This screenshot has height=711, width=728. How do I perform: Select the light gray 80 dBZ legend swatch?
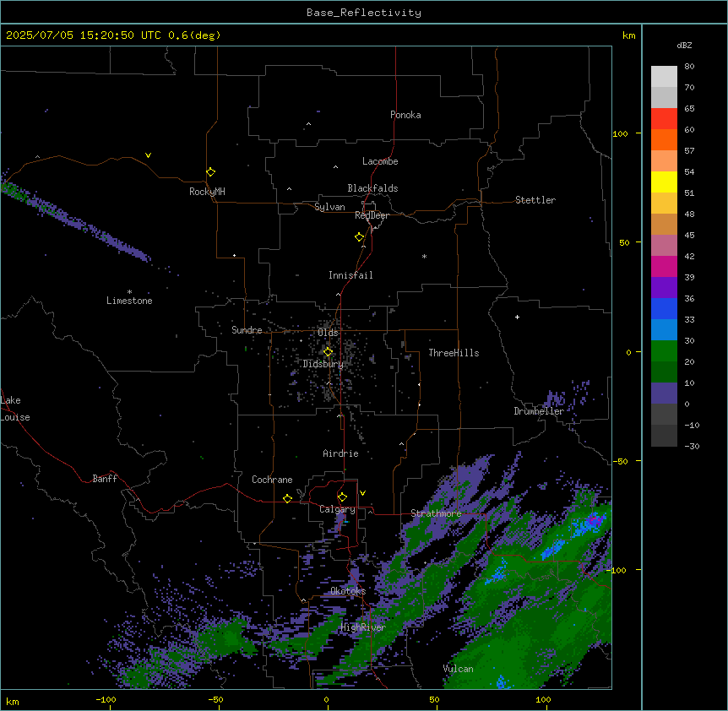pyautogui.click(x=664, y=76)
